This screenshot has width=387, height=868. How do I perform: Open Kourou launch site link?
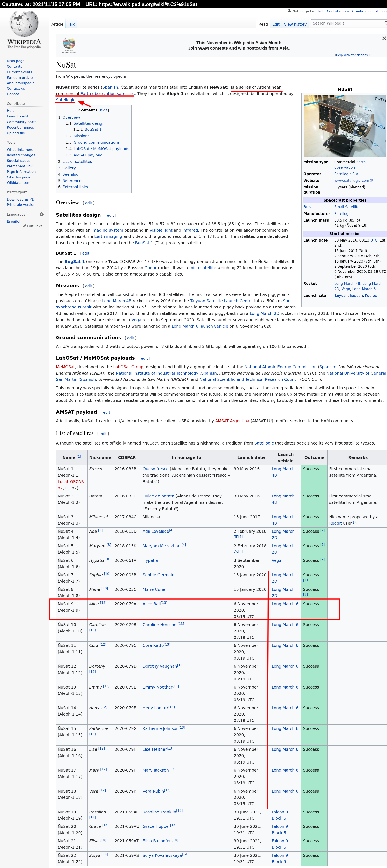(x=371, y=296)
